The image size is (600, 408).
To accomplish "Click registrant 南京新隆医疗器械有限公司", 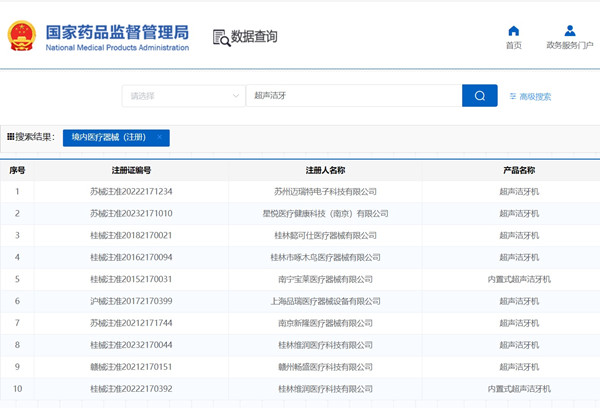I will tap(325, 323).
